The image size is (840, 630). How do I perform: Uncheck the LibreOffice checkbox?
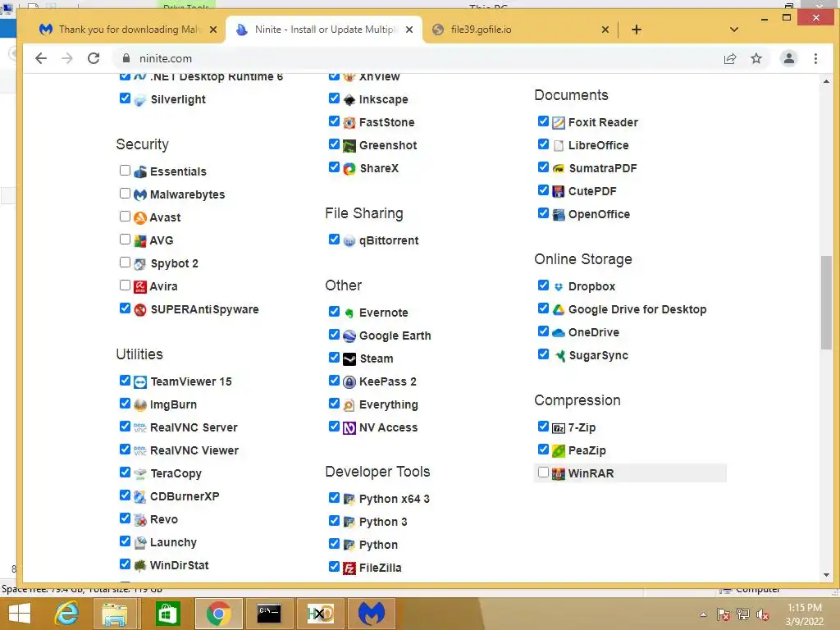pyautogui.click(x=543, y=144)
